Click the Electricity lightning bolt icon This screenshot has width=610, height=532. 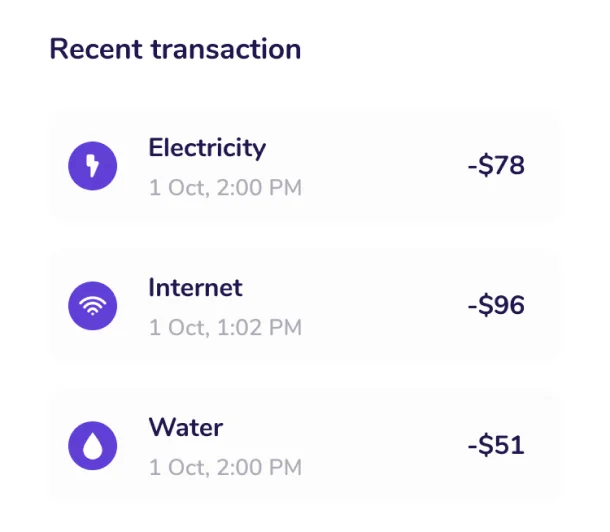(x=92, y=166)
